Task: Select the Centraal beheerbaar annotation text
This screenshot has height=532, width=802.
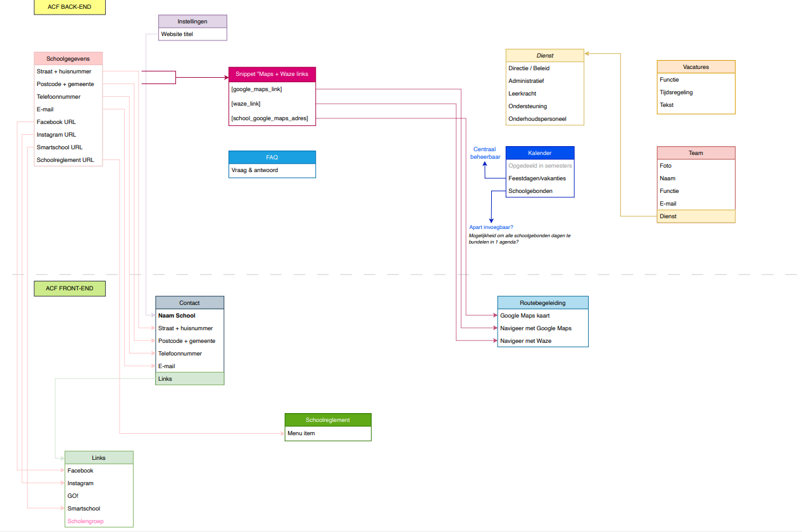Action: coord(485,153)
